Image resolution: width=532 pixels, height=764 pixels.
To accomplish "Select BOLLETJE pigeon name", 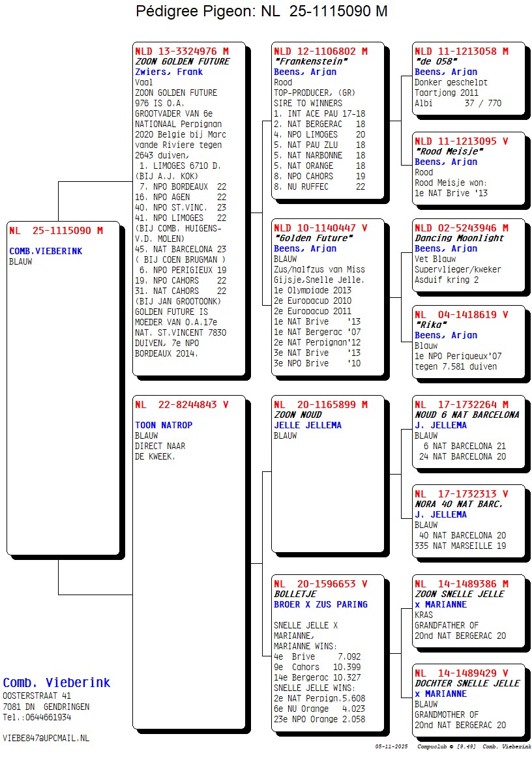I will tap(295, 594).
